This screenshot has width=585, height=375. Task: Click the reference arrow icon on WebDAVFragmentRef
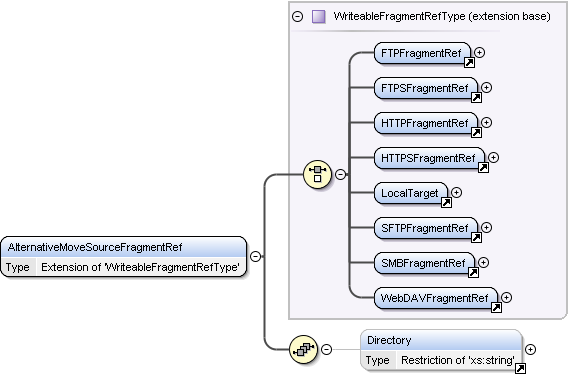[496, 307]
